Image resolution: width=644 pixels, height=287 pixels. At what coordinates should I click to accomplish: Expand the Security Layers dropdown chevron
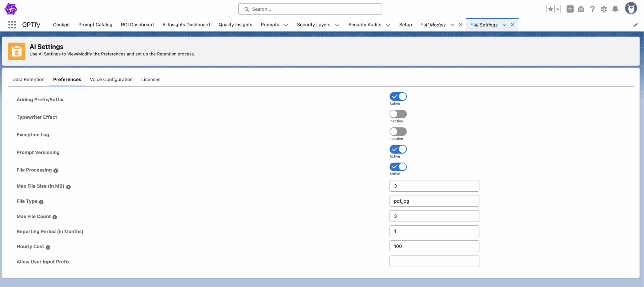point(337,25)
